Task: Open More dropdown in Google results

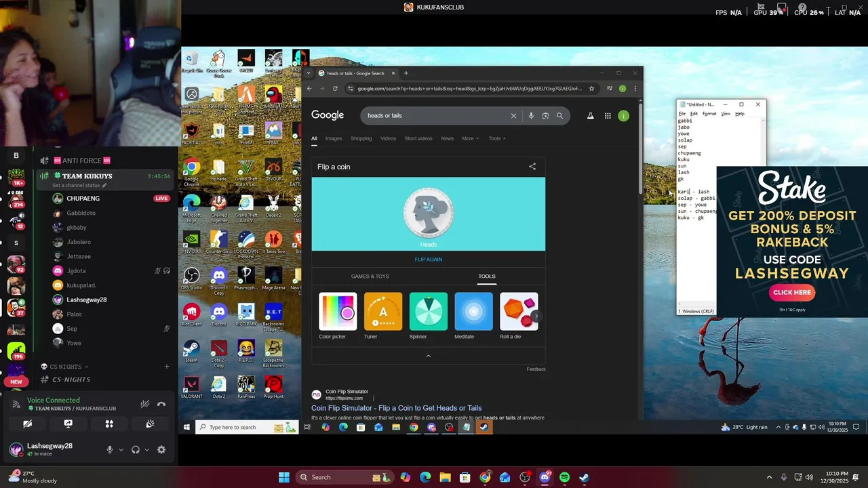Action: pos(470,138)
